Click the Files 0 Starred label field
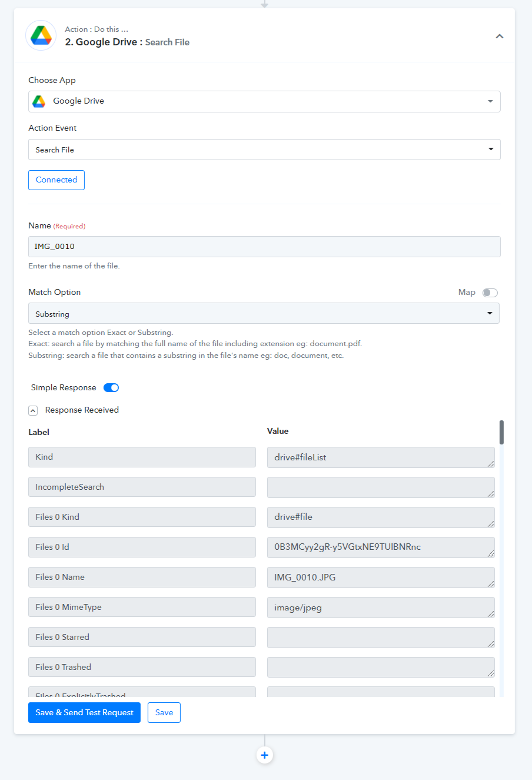This screenshot has height=780, width=532. (142, 637)
